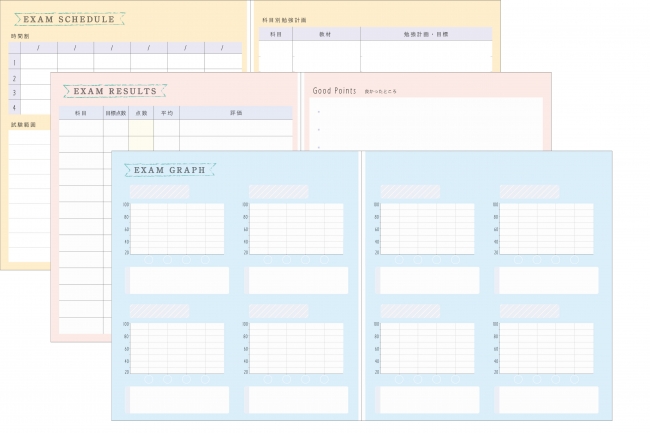Click the 時間割 label
The height and width of the screenshot is (433, 650).
pyautogui.click(x=19, y=36)
